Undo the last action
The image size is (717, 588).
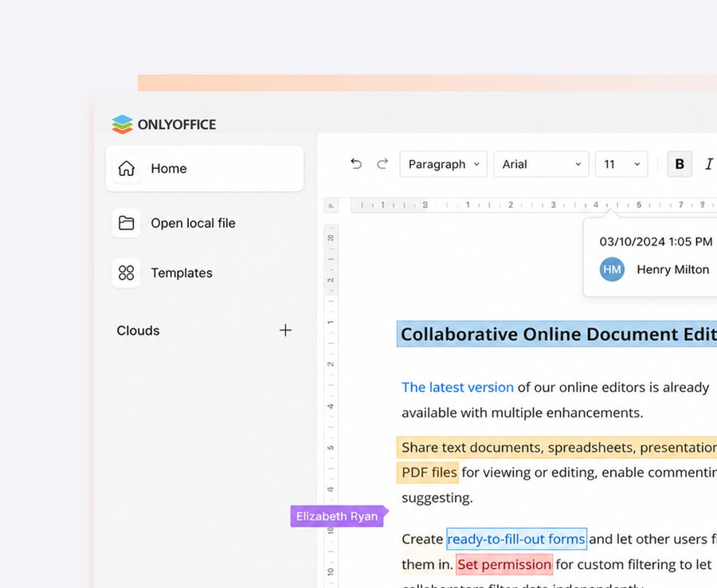click(356, 163)
